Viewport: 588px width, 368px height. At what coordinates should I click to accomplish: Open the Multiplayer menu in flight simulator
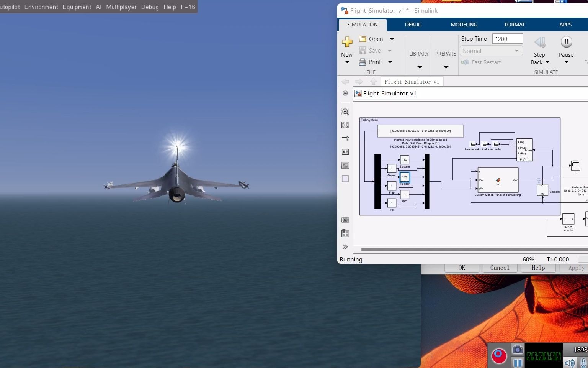tap(121, 7)
